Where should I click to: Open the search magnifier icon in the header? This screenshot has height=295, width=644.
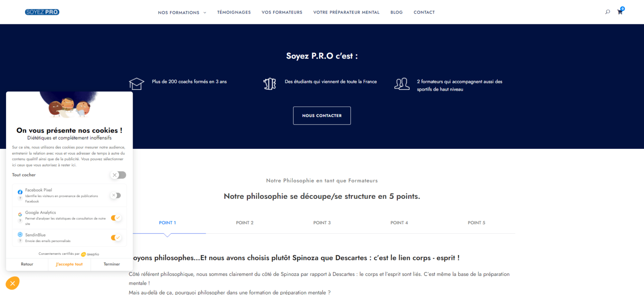607,12
